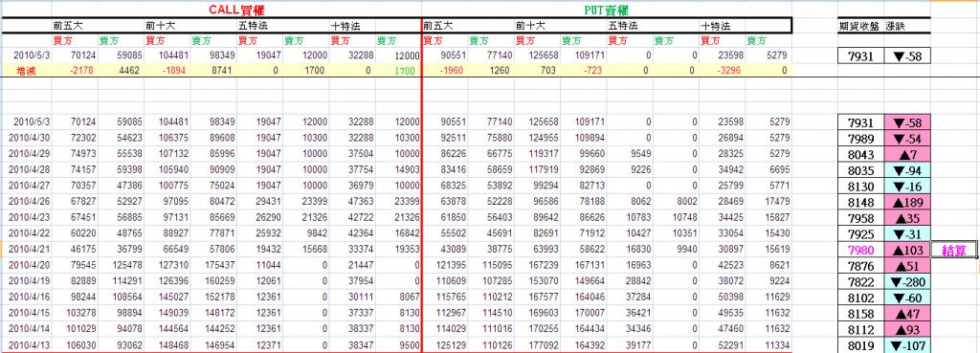Select the date cell 2010/4/28
980x353 pixels.
[x=27, y=170]
